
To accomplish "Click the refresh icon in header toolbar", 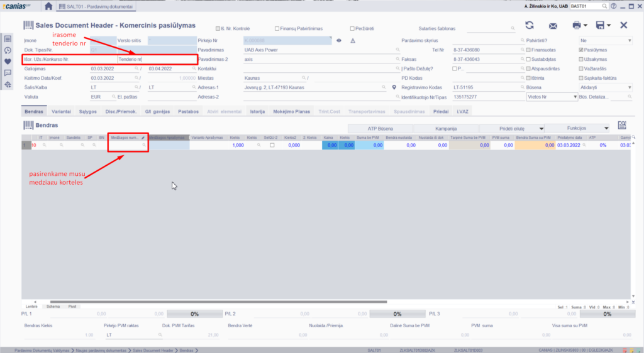I will click(530, 25).
